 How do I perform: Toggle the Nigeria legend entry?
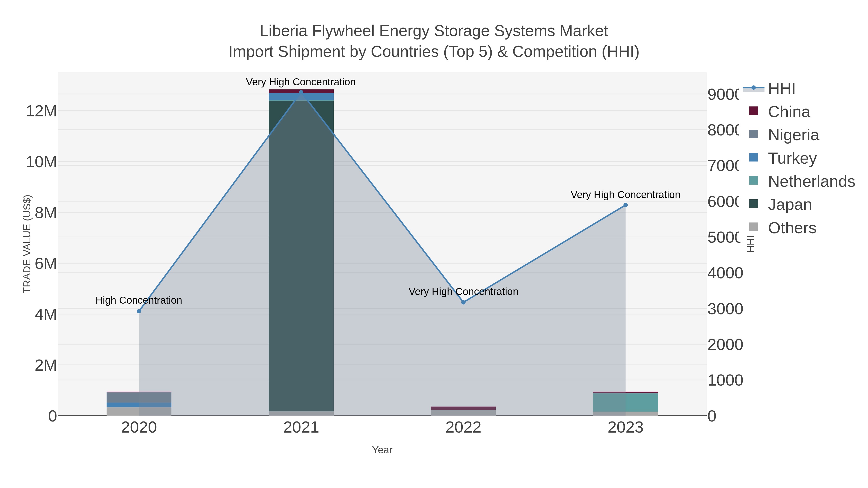784,135
